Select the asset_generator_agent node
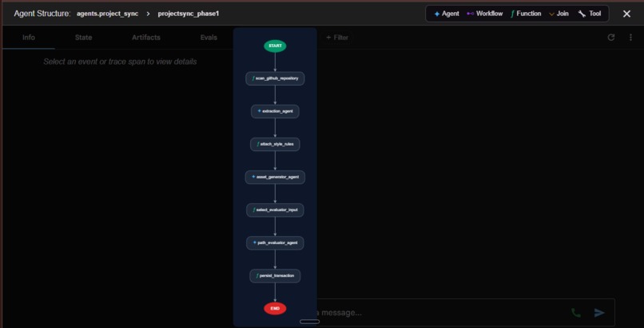 tap(275, 177)
